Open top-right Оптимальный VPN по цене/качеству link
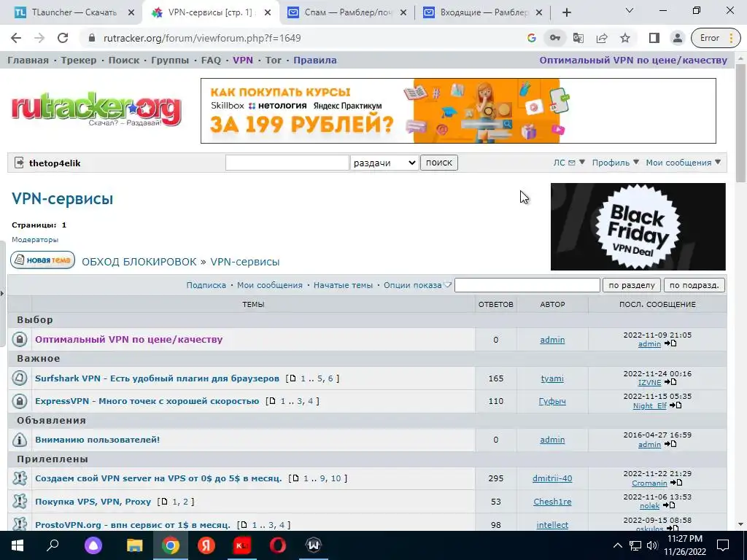This screenshot has width=747, height=560. (x=633, y=60)
